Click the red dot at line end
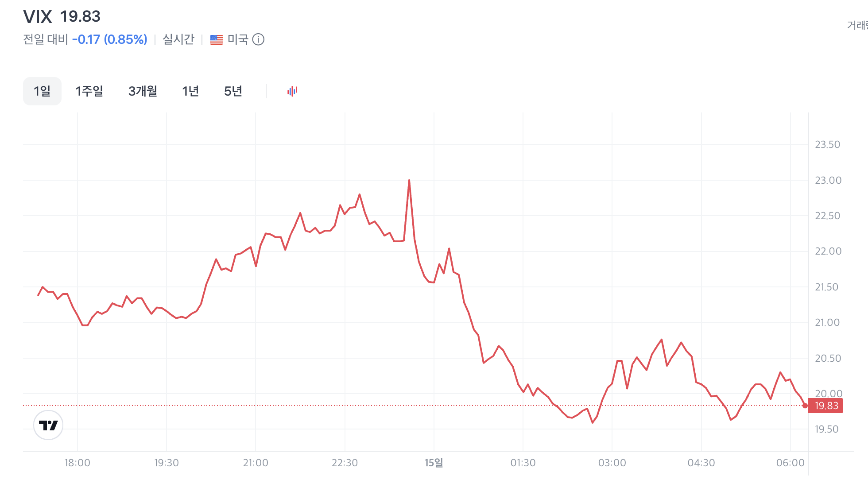 tap(805, 406)
